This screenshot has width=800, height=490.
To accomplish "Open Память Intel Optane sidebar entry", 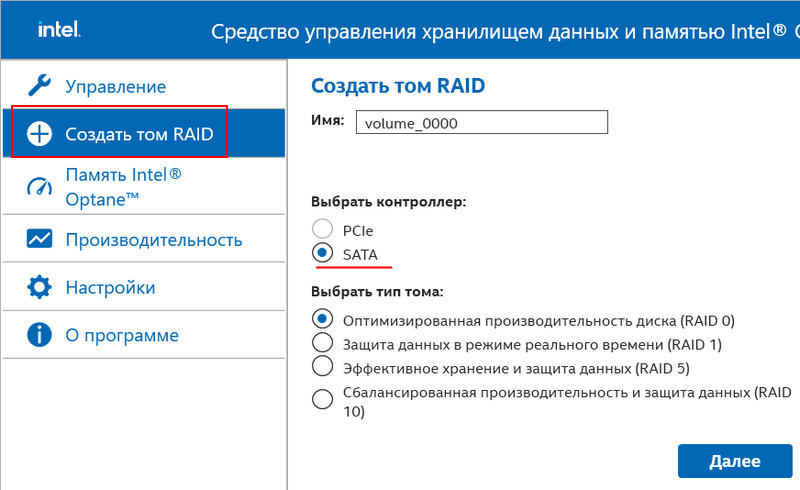I will 144,186.
